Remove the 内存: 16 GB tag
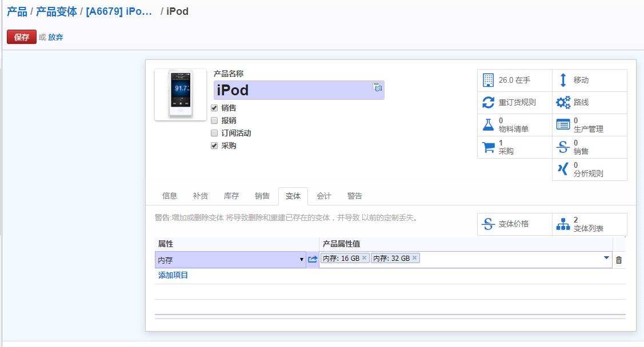644x347 pixels. (364, 258)
